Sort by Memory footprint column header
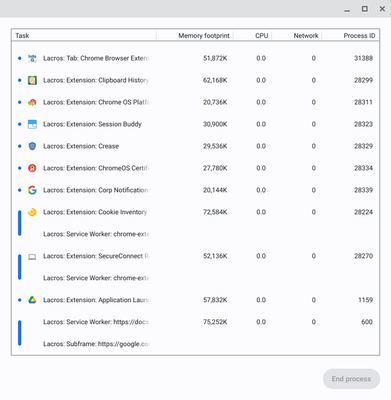The width and height of the screenshot is (391, 400). pyautogui.click(x=195, y=36)
